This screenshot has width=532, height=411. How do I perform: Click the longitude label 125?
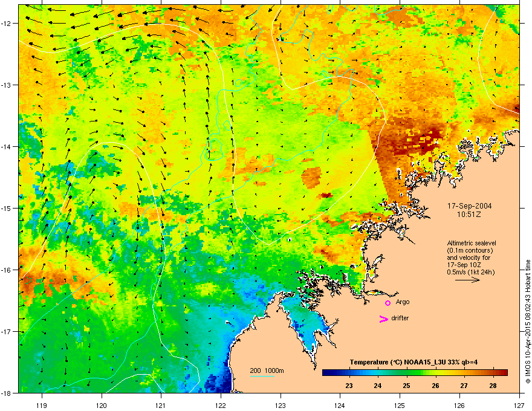pyautogui.click(x=400, y=405)
